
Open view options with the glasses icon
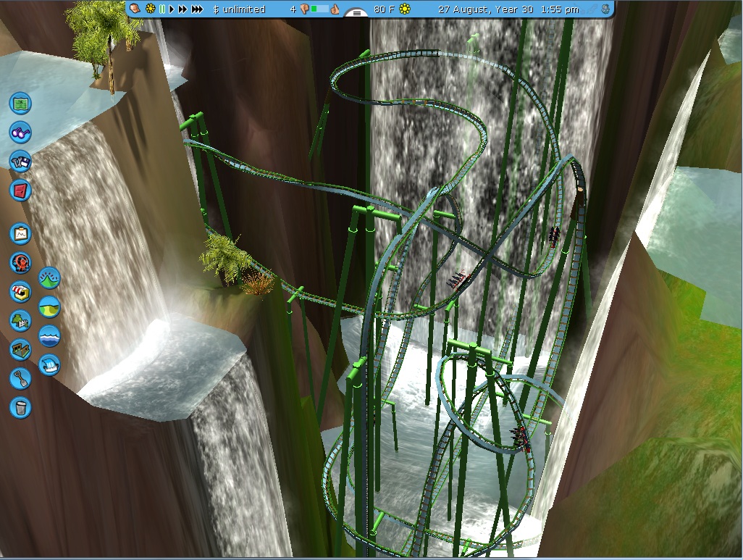pyautogui.click(x=20, y=133)
